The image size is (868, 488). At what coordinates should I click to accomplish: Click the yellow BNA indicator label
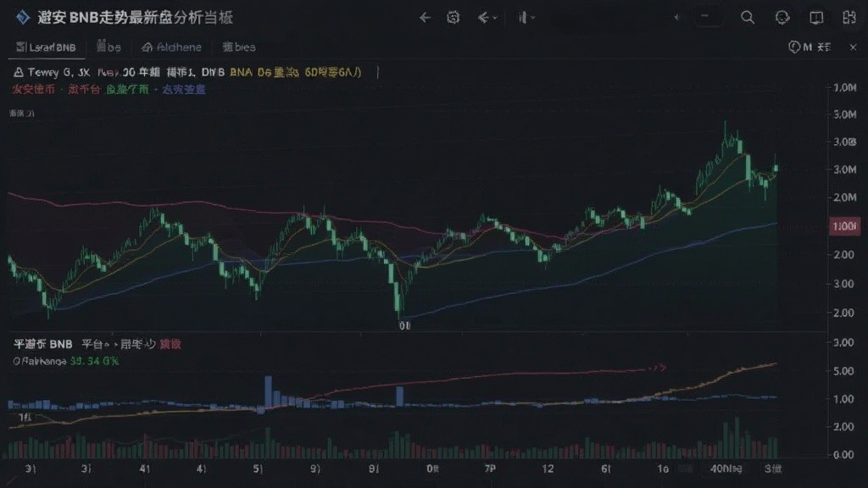tap(241, 72)
